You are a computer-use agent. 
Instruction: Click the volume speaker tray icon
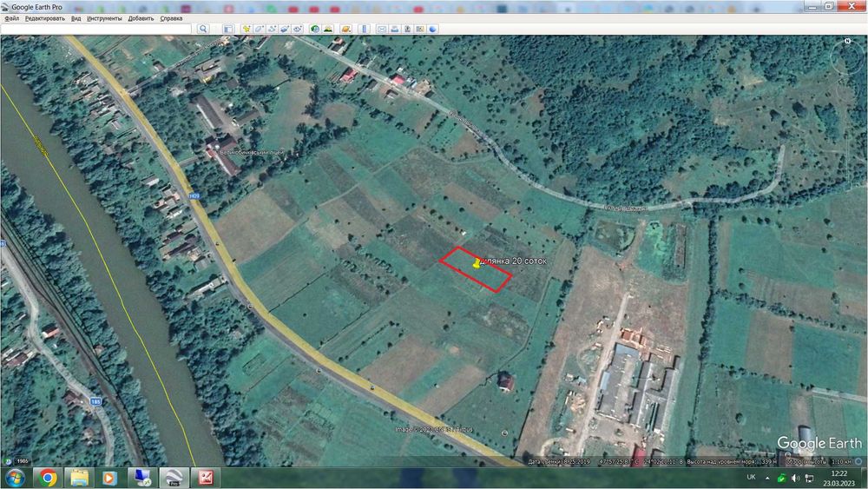(795, 478)
